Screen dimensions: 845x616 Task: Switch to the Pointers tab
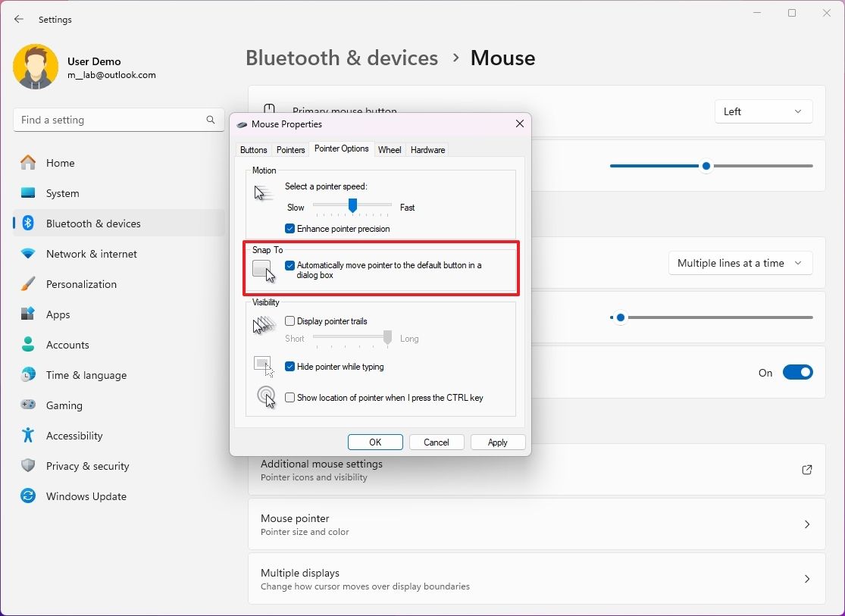pos(290,149)
